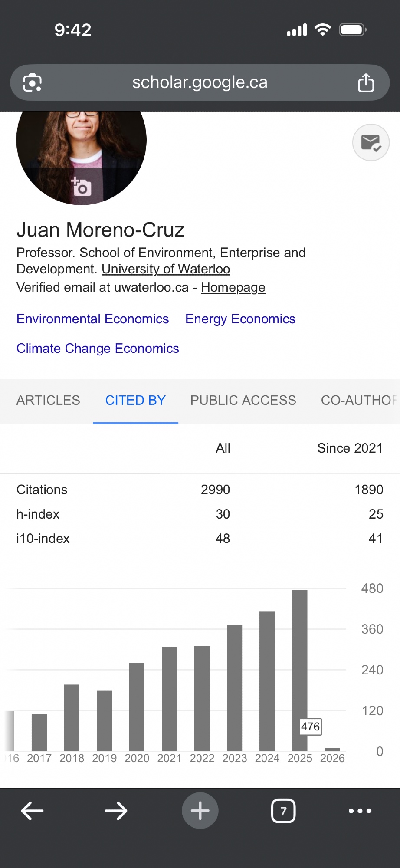Tap the browser forward arrow
This screenshot has width=400, height=868.
point(116,810)
